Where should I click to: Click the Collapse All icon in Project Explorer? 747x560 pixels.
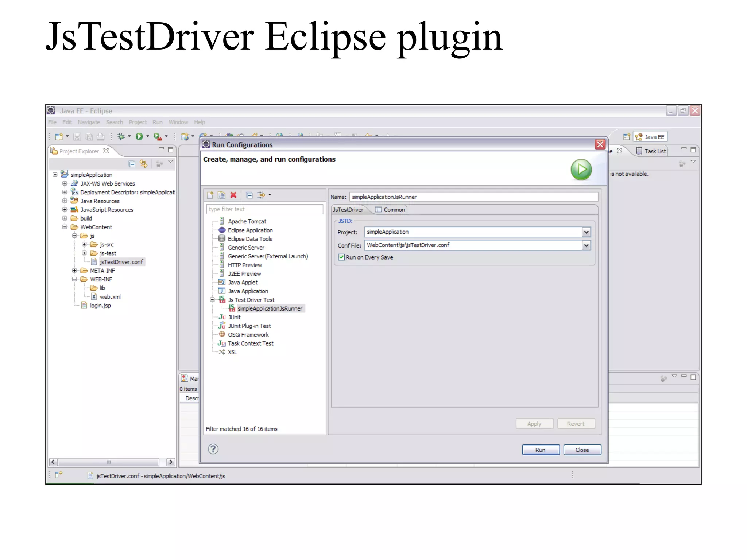(132, 164)
